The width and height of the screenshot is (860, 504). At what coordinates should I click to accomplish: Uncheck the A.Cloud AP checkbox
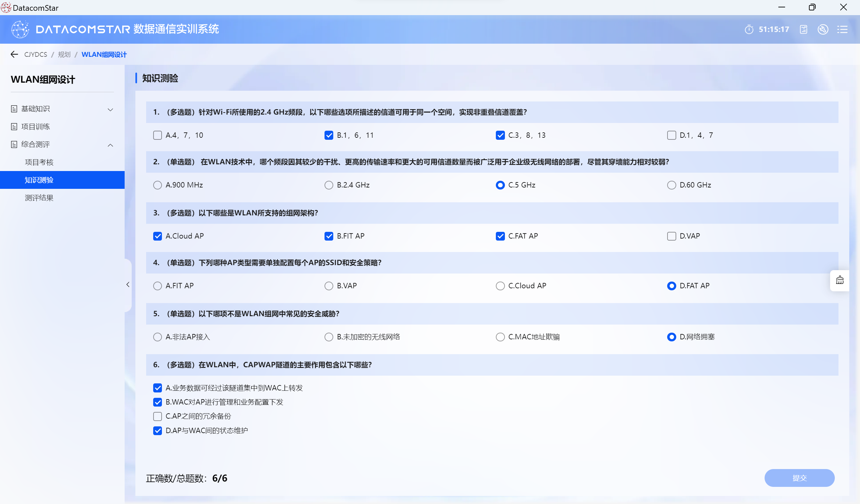tap(157, 236)
